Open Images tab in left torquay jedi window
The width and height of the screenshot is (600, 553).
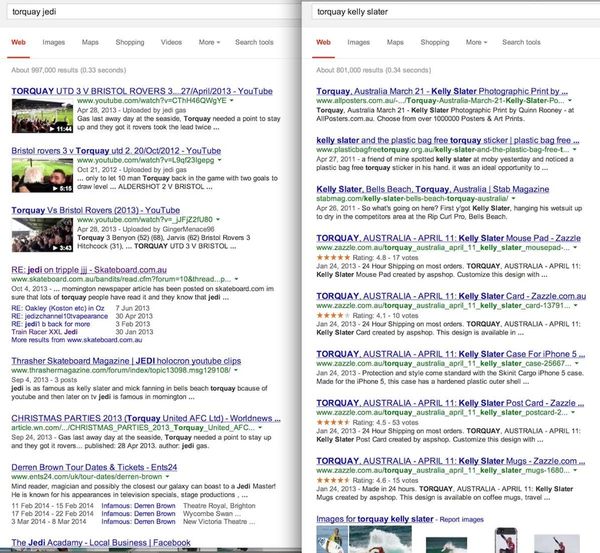point(54,42)
